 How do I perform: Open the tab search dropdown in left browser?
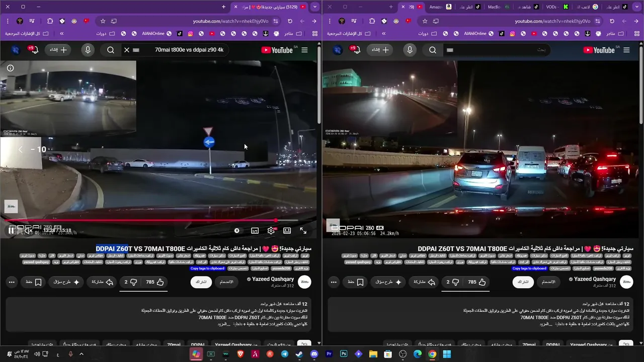314,7
